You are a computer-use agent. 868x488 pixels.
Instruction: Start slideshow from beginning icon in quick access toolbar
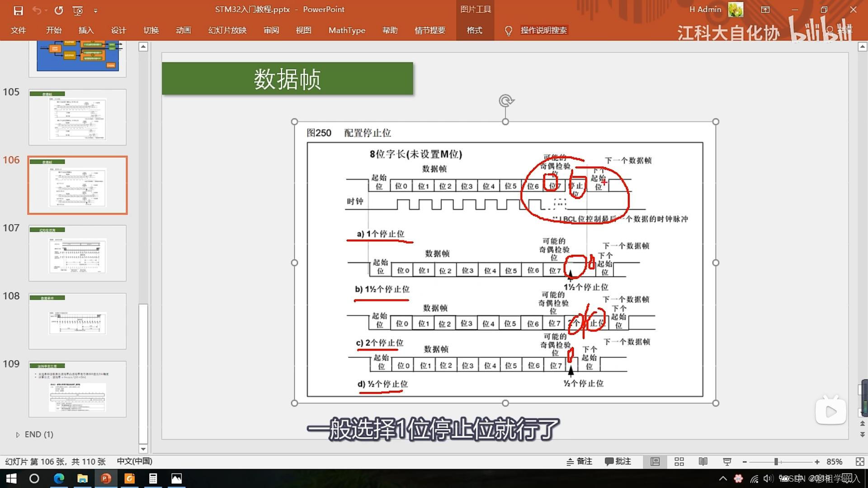78,10
